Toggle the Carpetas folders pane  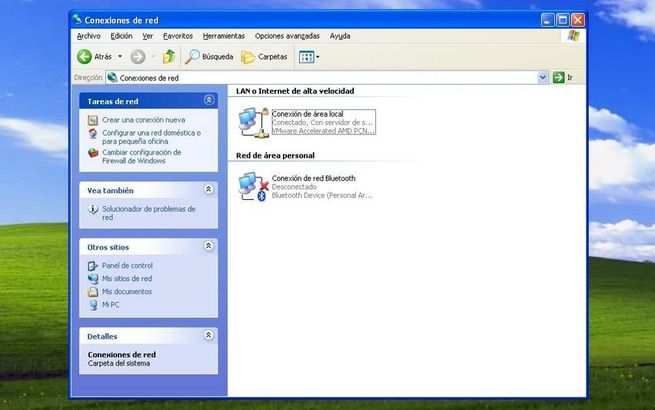[264, 56]
